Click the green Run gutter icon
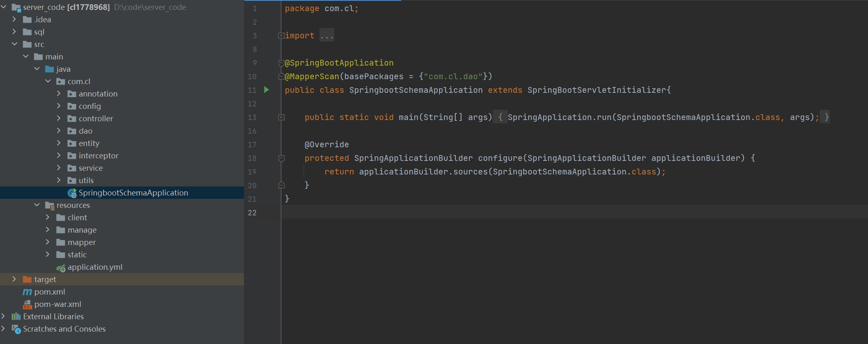Image resolution: width=868 pixels, height=344 pixels. click(267, 90)
